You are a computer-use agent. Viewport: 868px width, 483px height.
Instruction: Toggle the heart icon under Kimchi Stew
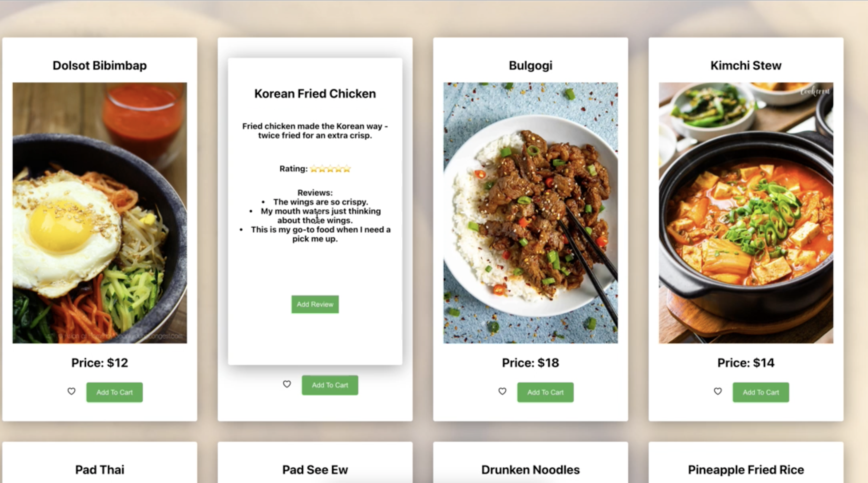point(718,391)
